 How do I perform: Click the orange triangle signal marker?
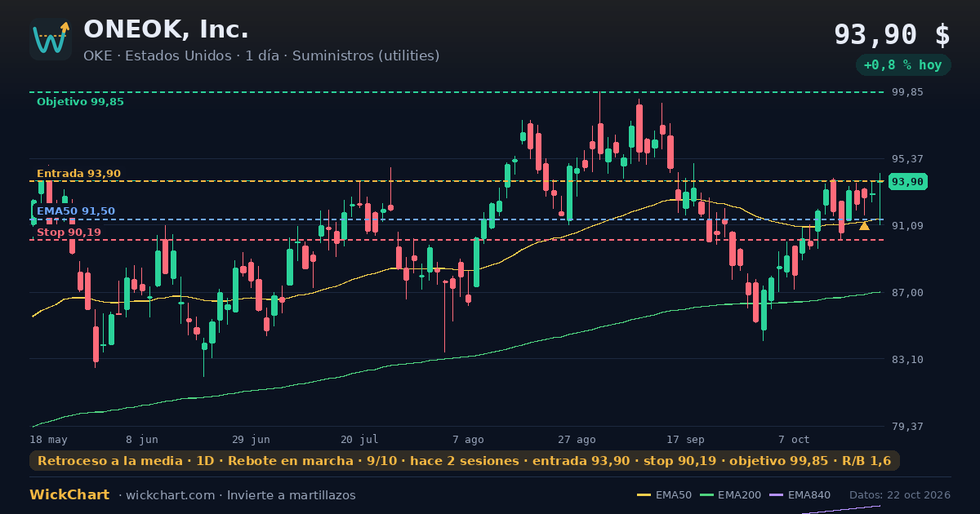pos(864,225)
